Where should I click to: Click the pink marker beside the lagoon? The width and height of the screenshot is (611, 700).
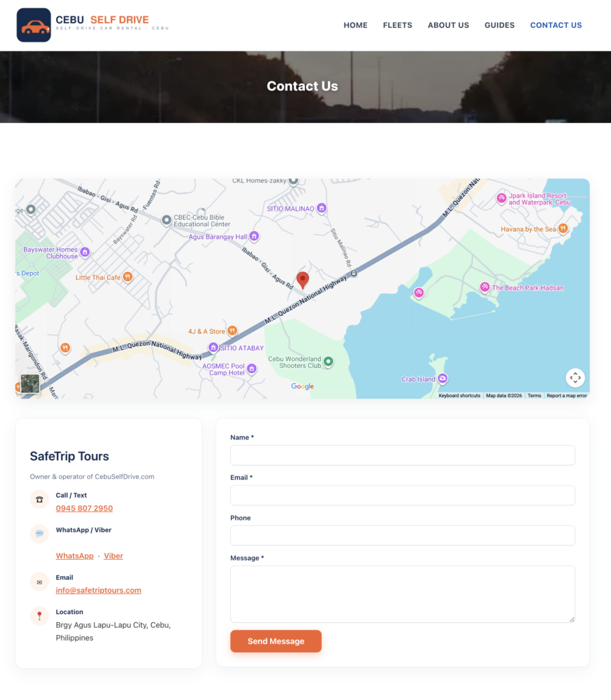click(419, 293)
